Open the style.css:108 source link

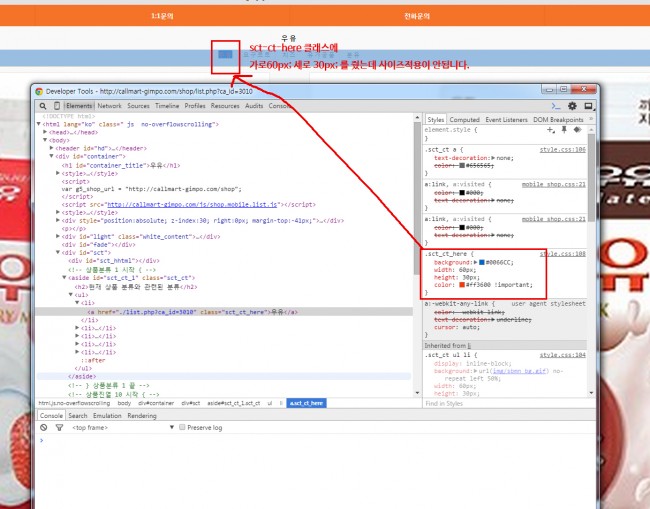tap(563, 253)
